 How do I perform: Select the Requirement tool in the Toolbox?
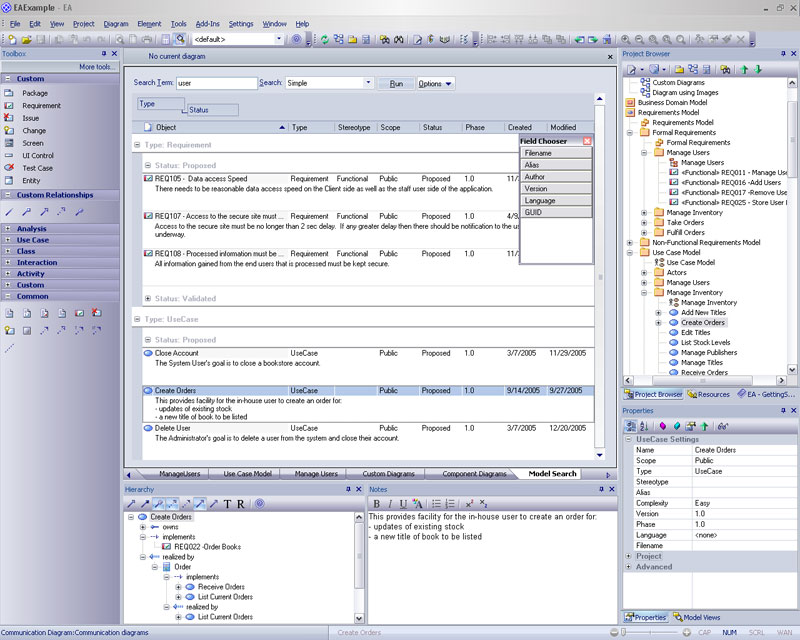coord(41,105)
